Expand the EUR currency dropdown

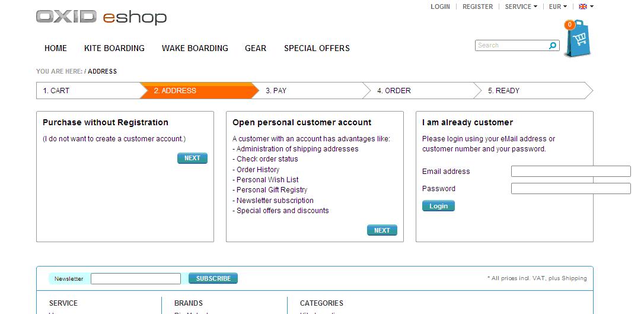pyautogui.click(x=557, y=7)
